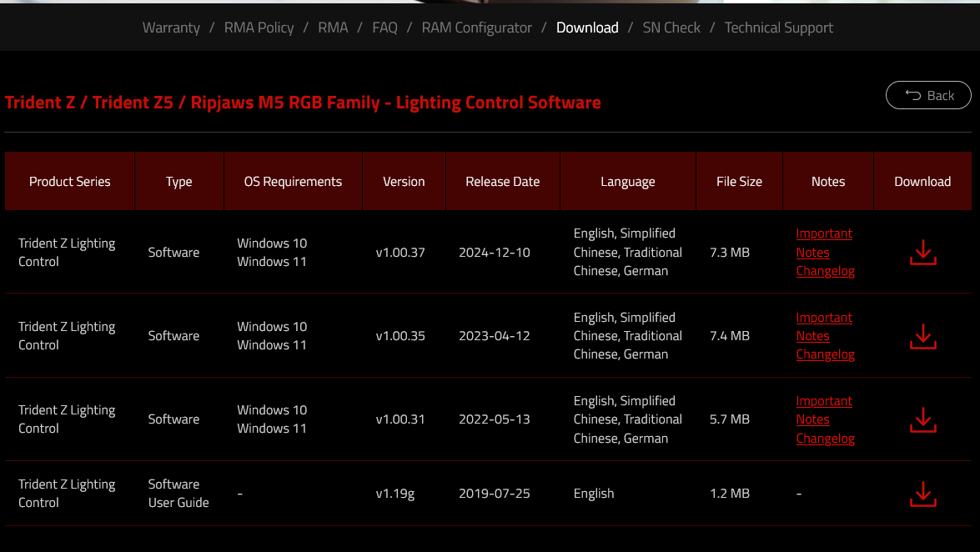Click the Version column header

pyautogui.click(x=404, y=181)
